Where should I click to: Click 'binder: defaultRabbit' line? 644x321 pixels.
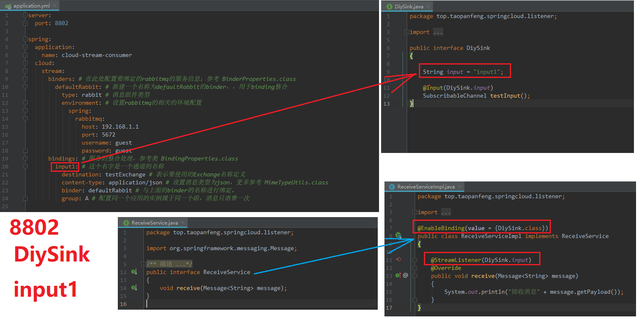point(97,191)
